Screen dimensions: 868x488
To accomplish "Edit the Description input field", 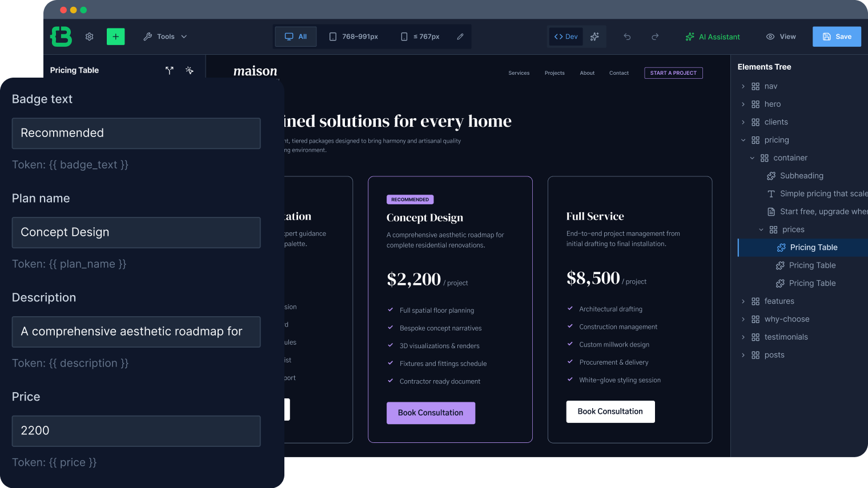I will point(136,332).
